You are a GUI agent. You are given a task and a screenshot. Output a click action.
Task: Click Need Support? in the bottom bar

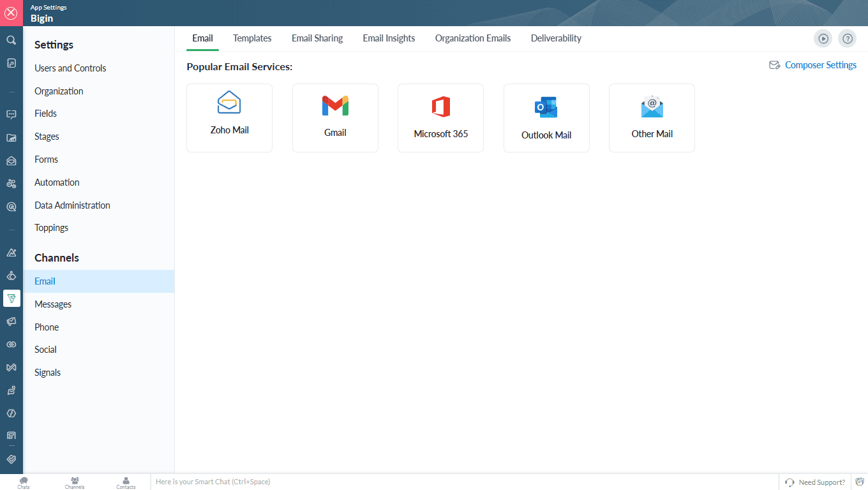tap(815, 482)
